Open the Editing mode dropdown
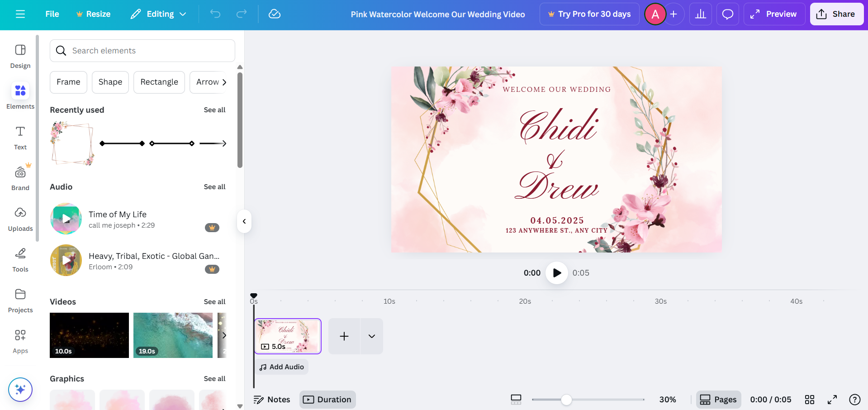 [157, 14]
